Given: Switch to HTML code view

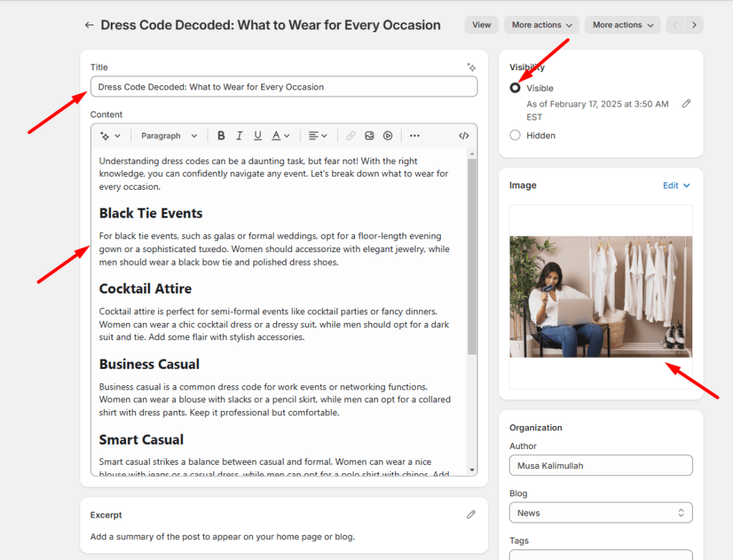Looking at the screenshot, I should pos(464,135).
